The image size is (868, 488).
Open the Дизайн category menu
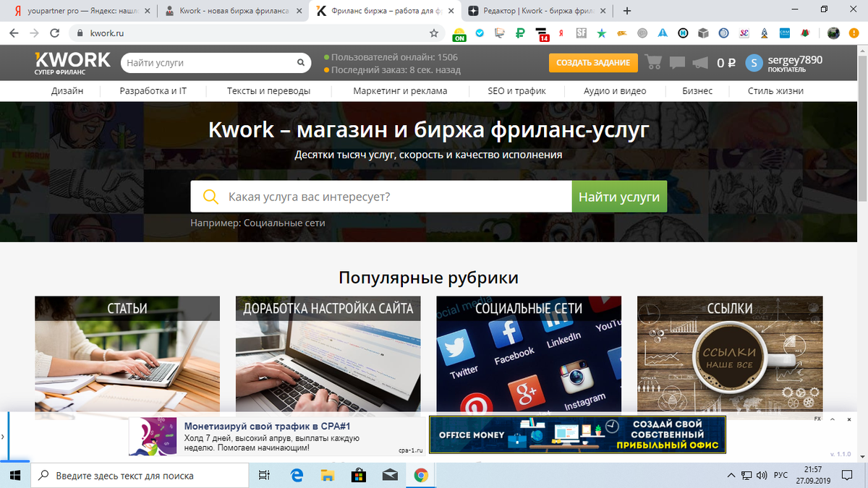pos(67,91)
